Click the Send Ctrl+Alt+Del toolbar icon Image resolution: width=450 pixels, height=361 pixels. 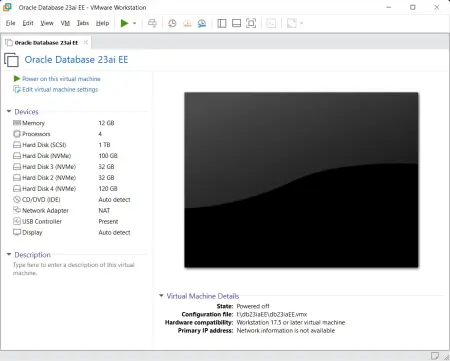pos(152,23)
